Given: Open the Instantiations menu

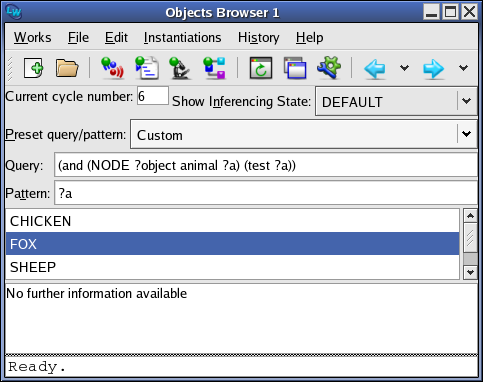Looking at the screenshot, I should click(182, 37).
